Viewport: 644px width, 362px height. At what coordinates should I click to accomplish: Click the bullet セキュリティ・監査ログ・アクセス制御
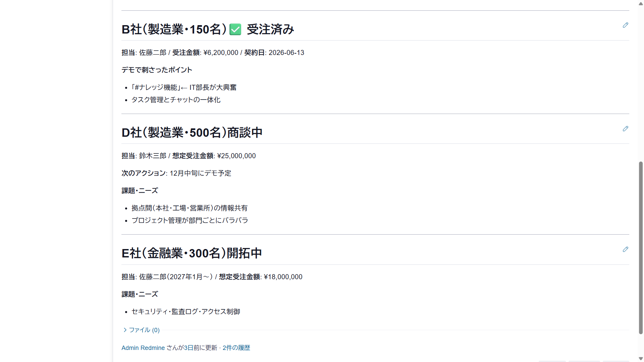tap(185, 312)
